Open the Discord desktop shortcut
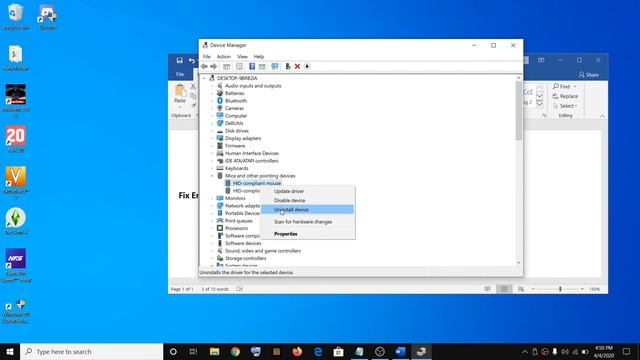Screen dimensions: 640x360 click(47, 16)
